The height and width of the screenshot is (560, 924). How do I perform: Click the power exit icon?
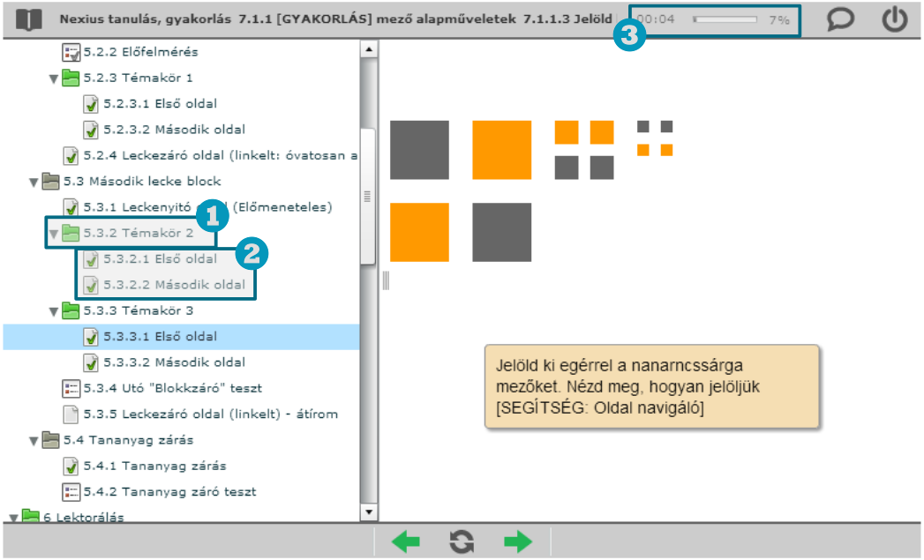coord(894,19)
